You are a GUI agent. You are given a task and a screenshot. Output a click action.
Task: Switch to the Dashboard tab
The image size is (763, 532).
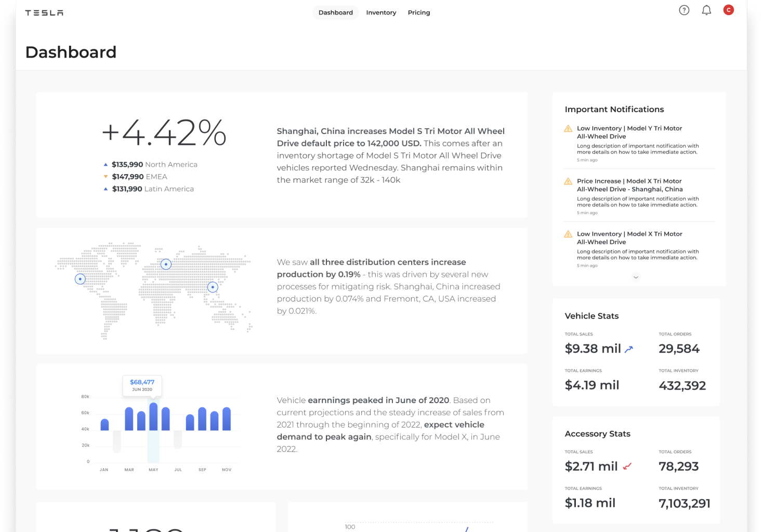[x=336, y=12]
